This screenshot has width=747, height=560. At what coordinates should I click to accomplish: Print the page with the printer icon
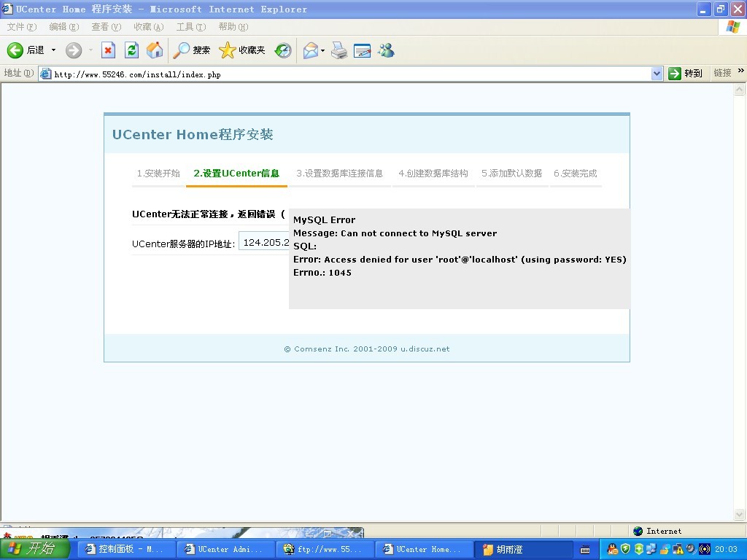tap(339, 50)
